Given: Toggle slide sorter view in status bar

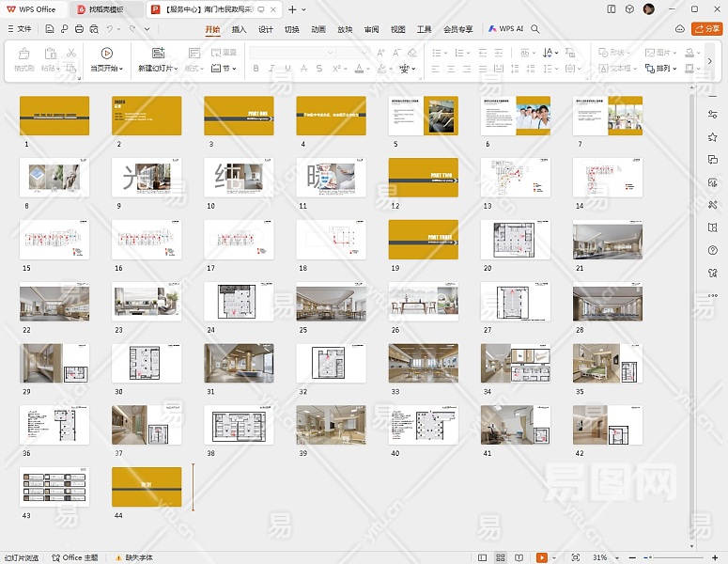Looking at the screenshot, I should [501, 557].
